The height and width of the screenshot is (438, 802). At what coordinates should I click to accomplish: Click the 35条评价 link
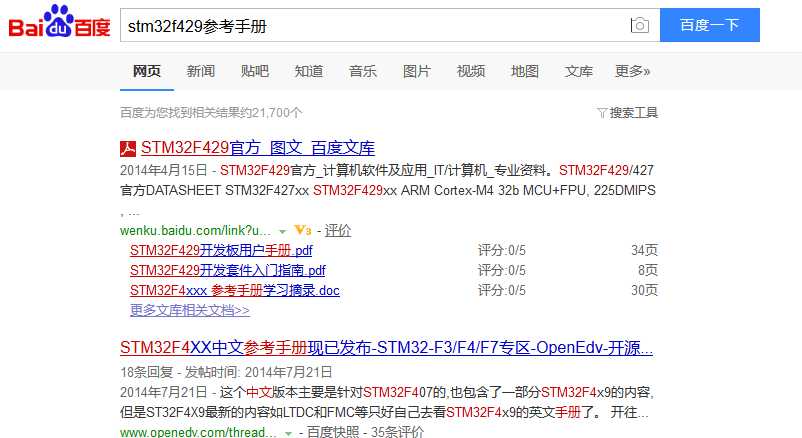397,432
